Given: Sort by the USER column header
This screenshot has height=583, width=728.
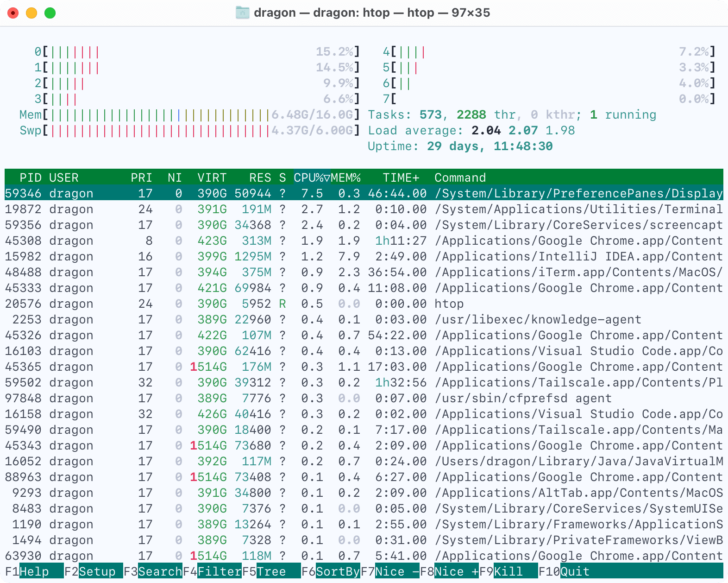Looking at the screenshot, I should pos(64,177).
